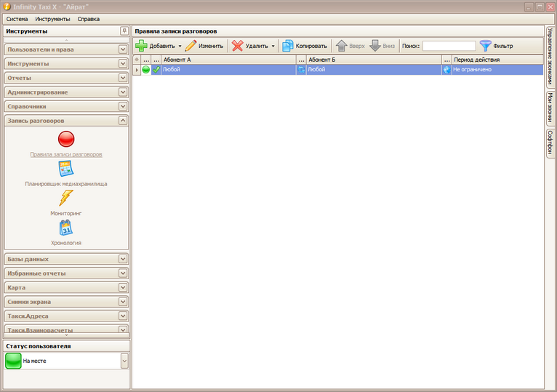Open the Мои звонки side tab

pyautogui.click(x=550, y=108)
